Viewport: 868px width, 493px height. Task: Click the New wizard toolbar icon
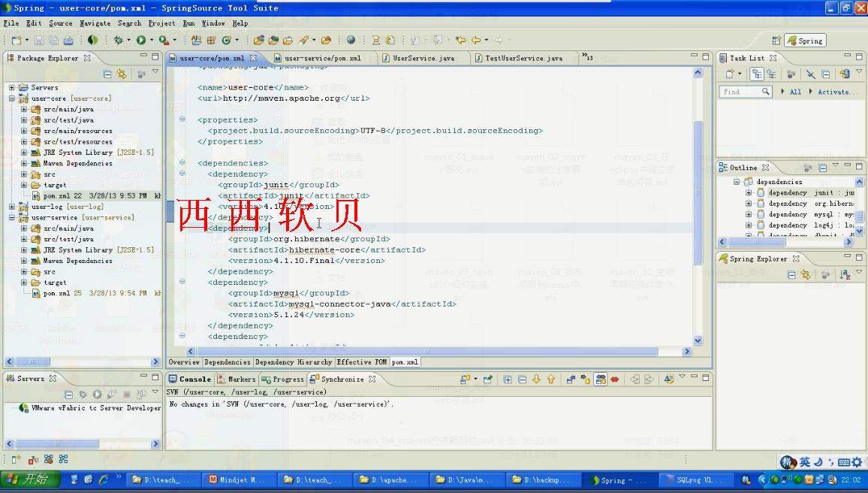17,41
